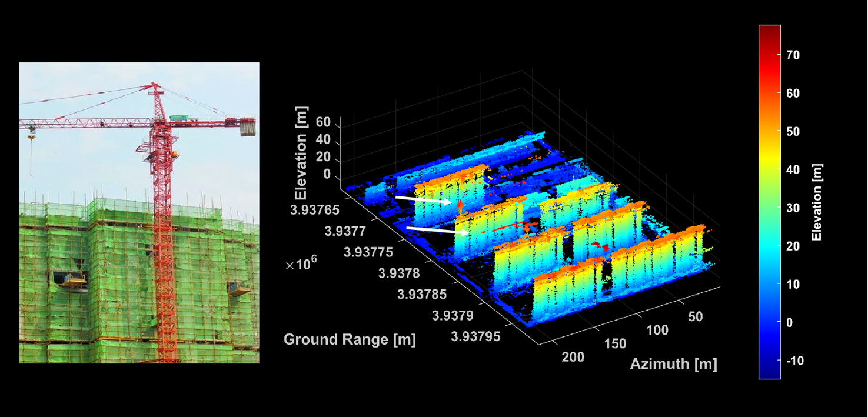Click the rotated colorbar title Elevation [m]
Screen dimensions: 868x417
(x=816, y=202)
